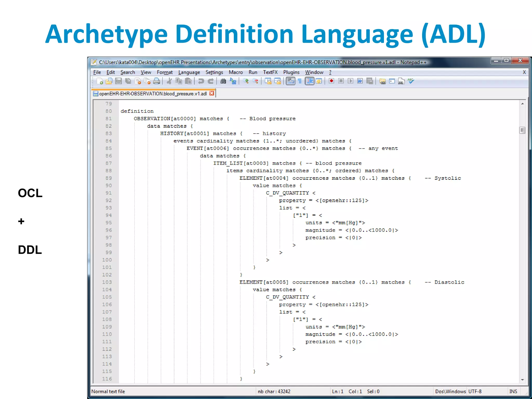Toggle show all characters pilcrow icon
Image resolution: width=532 pixels, height=399 pixels.
tap(300, 81)
